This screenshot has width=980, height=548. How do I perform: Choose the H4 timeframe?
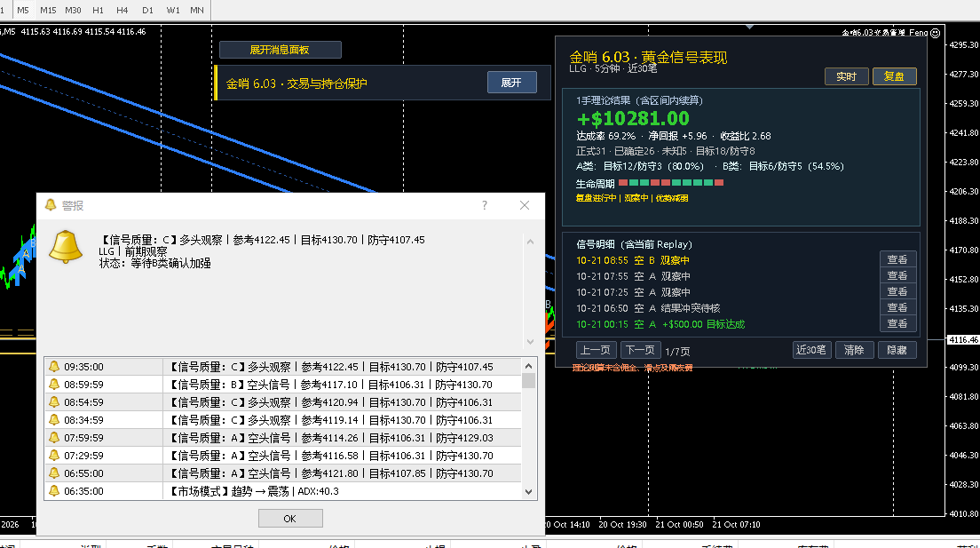pyautogui.click(x=122, y=10)
